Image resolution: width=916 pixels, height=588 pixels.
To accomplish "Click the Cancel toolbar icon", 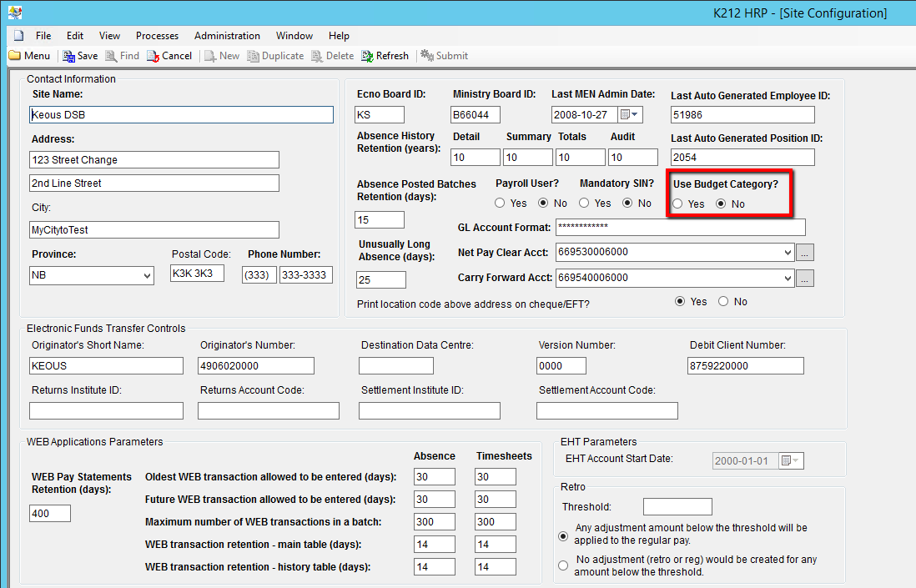I will pos(153,56).
